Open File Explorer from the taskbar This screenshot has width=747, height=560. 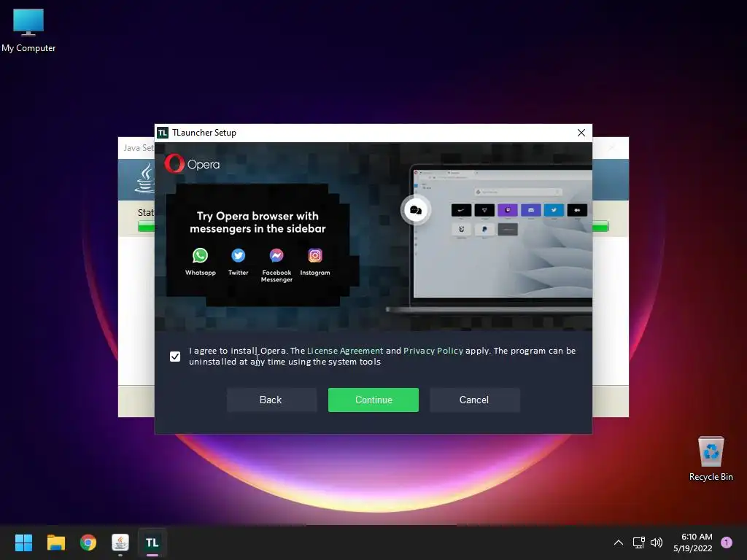55,542
